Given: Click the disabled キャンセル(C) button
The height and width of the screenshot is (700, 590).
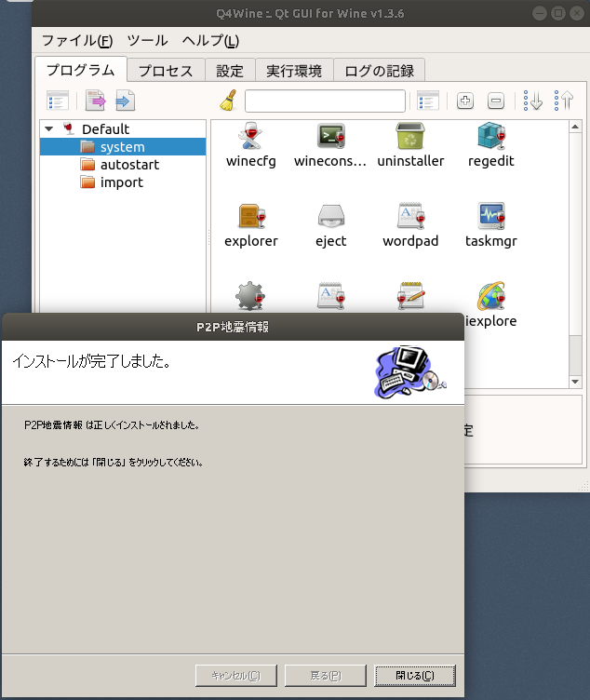Looking at the screenshot, I should pyautogui.click(x=236, y=676).
